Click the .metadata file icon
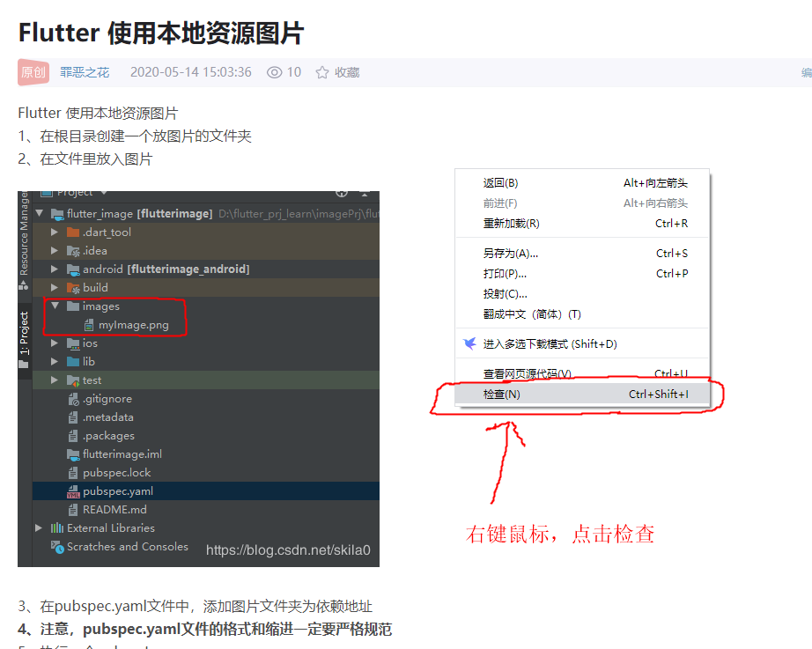This screenshot has height=649, width=812. point(73,417)
